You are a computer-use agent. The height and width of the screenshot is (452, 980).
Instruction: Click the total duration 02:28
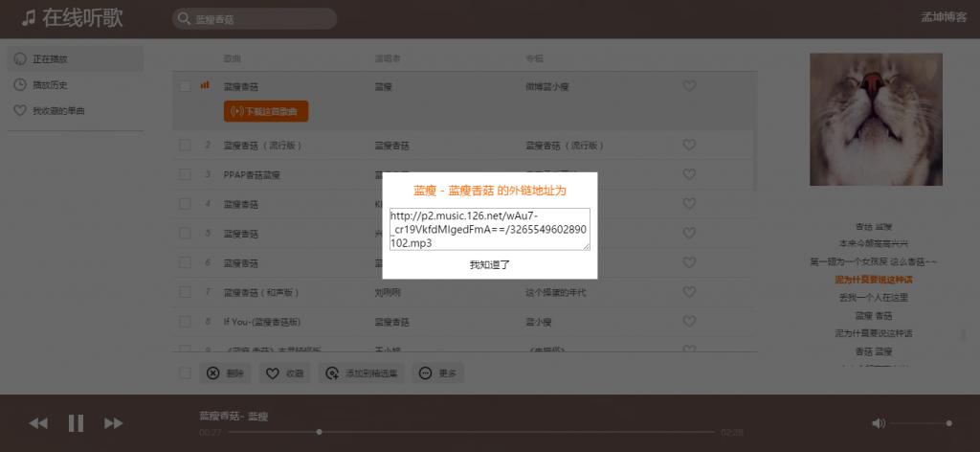click(x=732, y=432)
